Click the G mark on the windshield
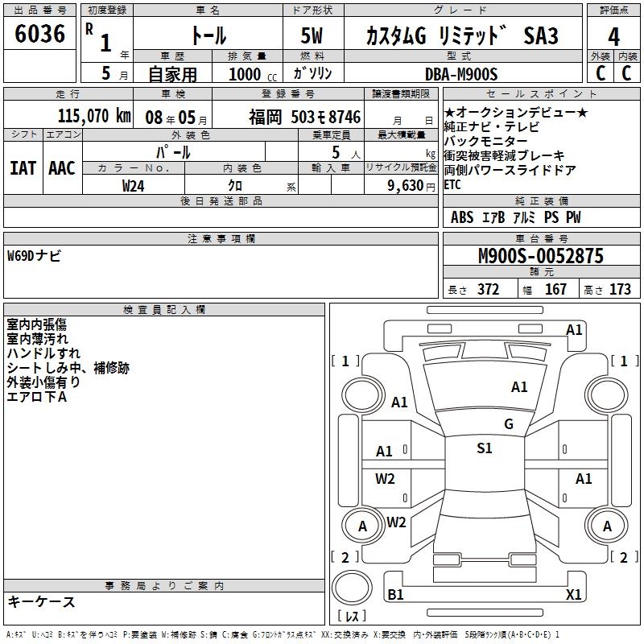Image resolution: width=644 pixels, height=644 pixels. click(x=508, y=424)
